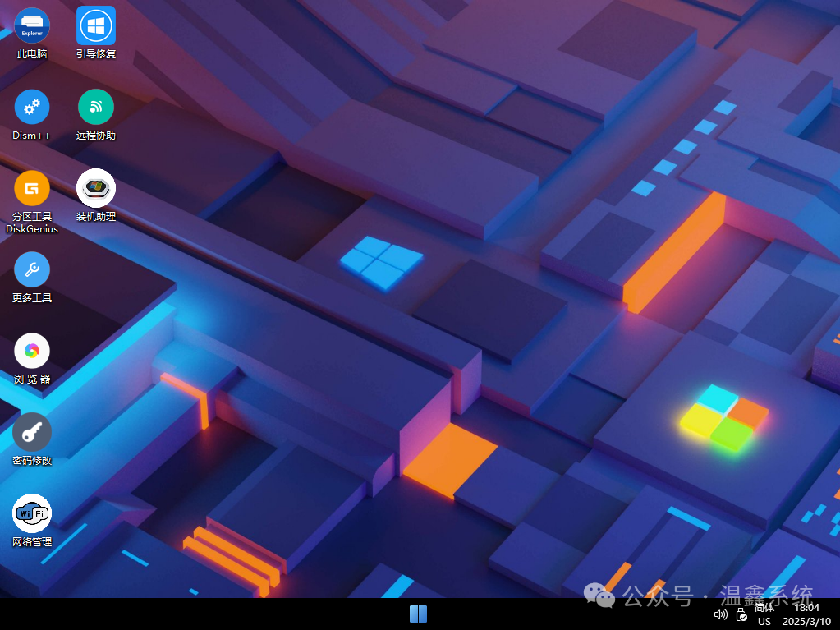Click the USB safe-removal tray icon
The width and height of the screenshot is (840, 630).
741,614
